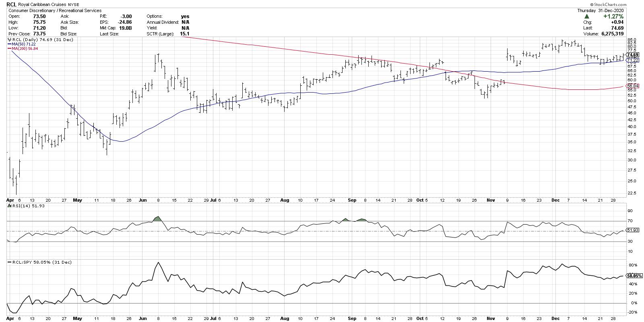The width and height of the screenshot is (644, 322).
Task: Click the Ask Size label
Action: 69,22
